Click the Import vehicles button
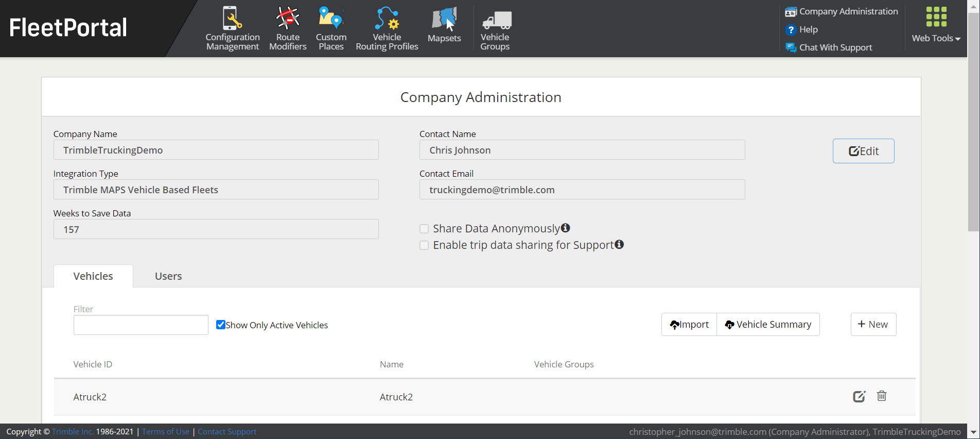This screenshot has height=439, width=980. coord(689,325)
